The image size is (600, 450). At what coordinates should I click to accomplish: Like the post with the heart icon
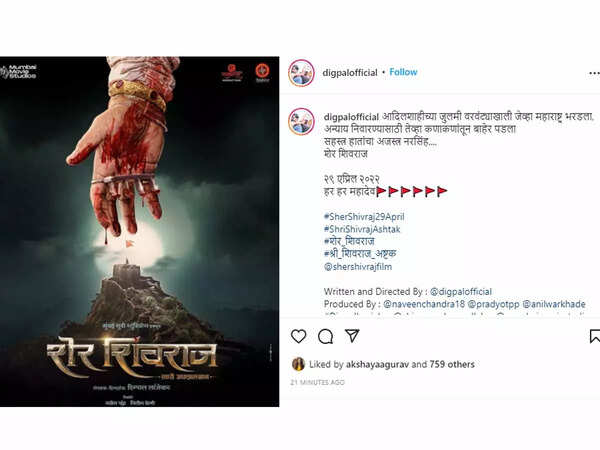click(298, 336)
